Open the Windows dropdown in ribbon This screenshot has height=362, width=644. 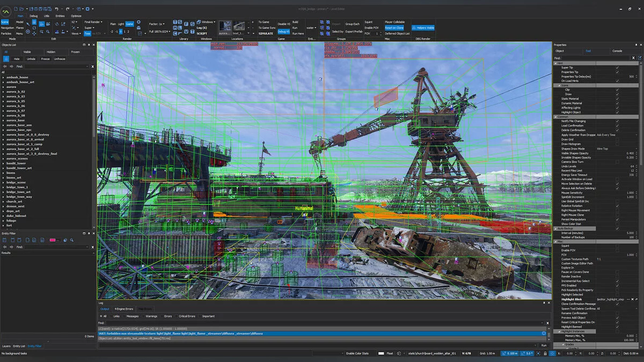coord(207,22)
